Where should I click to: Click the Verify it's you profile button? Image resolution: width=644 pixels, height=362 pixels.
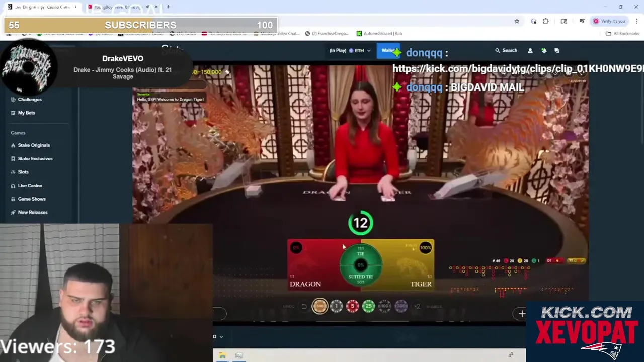coord(609,21)
